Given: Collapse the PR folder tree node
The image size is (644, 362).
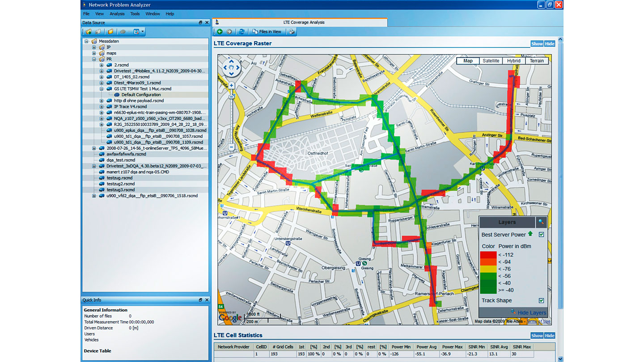Looking at the screenshot, I should click(94, 59).
